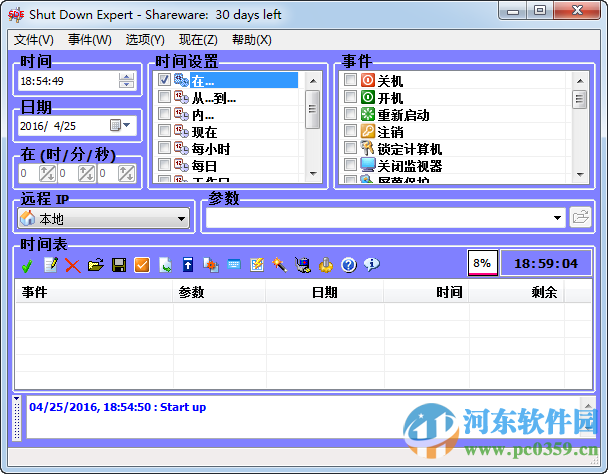608x474 pixels.
Task: Expand the 参数 combo box arrow
Action: point(557,218)
